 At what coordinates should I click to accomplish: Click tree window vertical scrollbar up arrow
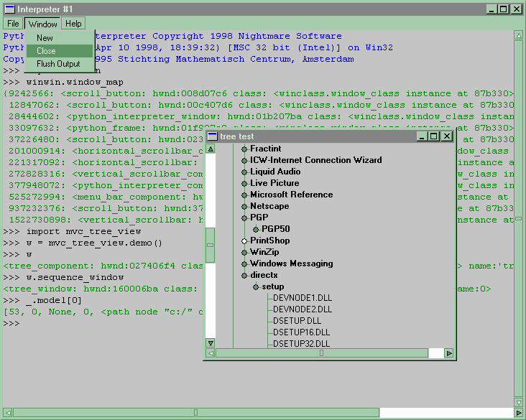coord(211,149)
